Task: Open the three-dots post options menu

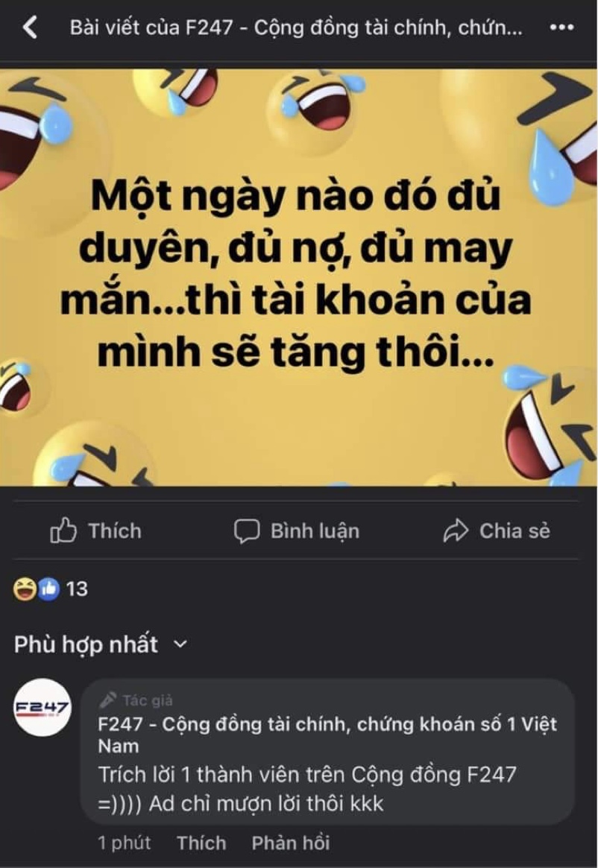Action: [561, 27]
